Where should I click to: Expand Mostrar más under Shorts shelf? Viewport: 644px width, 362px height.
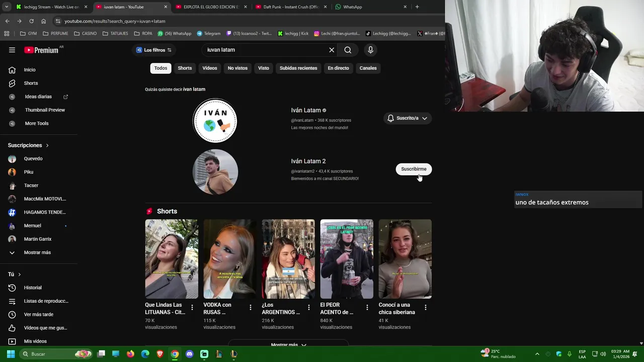pyautogui.click(x=288, y=345)
